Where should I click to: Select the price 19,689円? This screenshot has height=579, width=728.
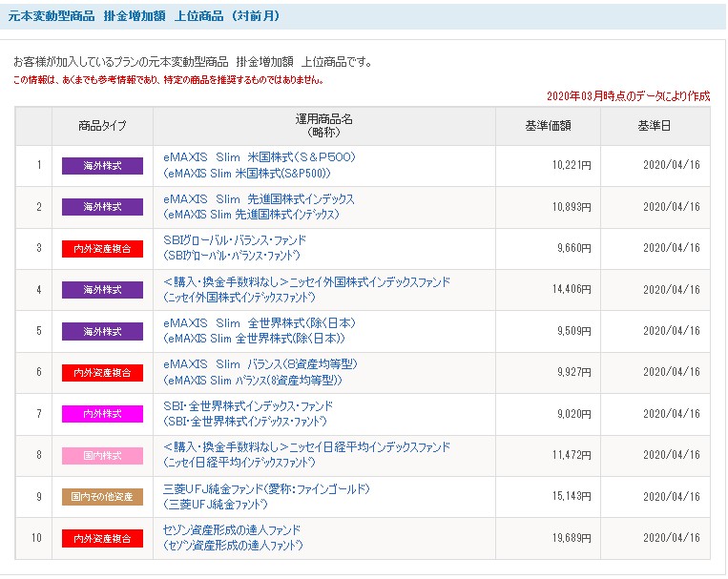[x=572, y=538]
